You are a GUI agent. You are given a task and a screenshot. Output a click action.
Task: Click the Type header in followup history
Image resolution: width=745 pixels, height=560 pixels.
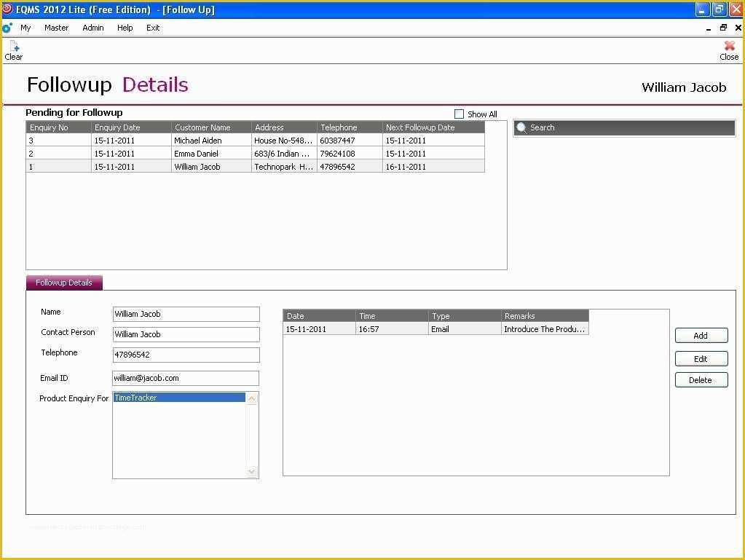(465, 316)
